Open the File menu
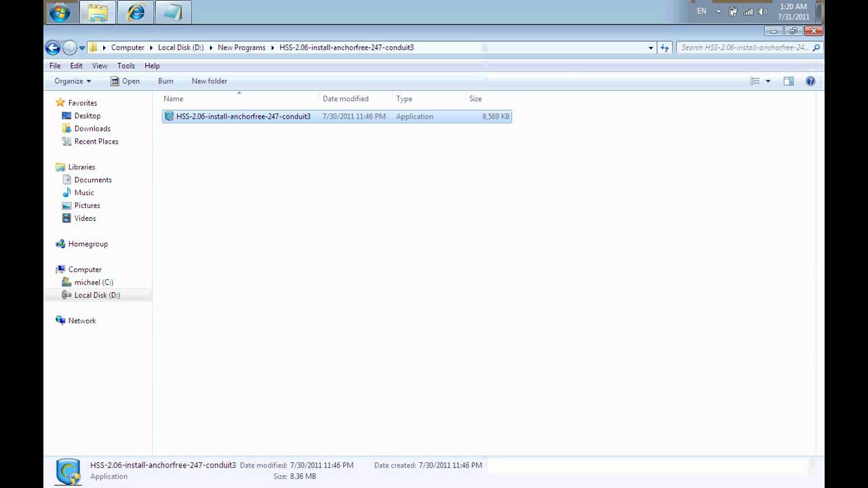 [55, 66]
